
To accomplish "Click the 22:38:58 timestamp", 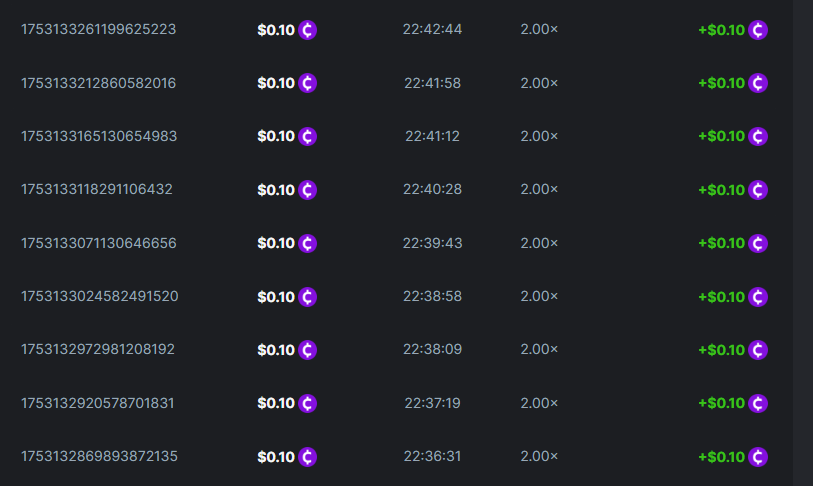I will [432, 296].
